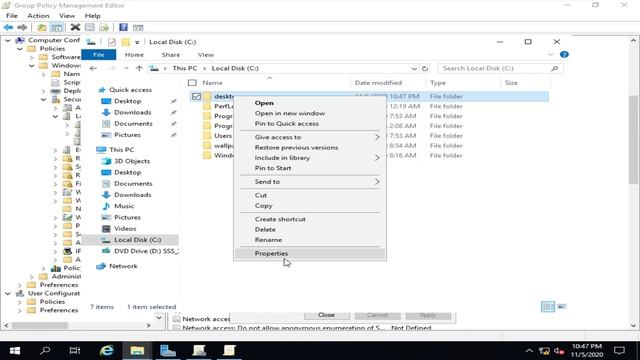Click Delete in context menu
Viewport: 640px width, 360px height.
pos(310,229)
